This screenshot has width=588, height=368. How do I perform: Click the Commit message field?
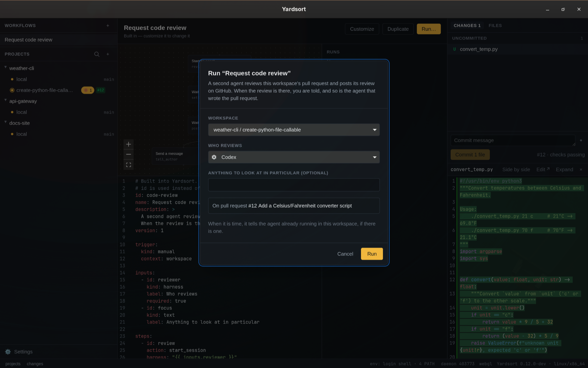[513, 140]
